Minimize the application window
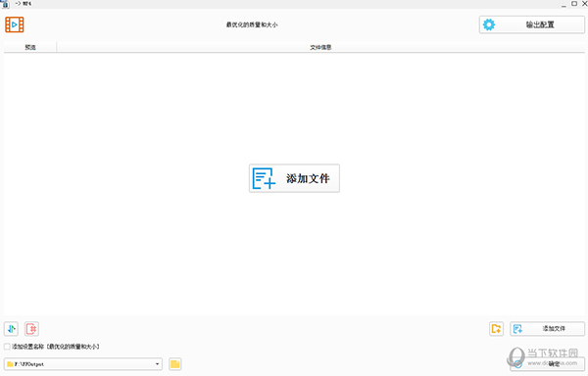 click(563, 5)
